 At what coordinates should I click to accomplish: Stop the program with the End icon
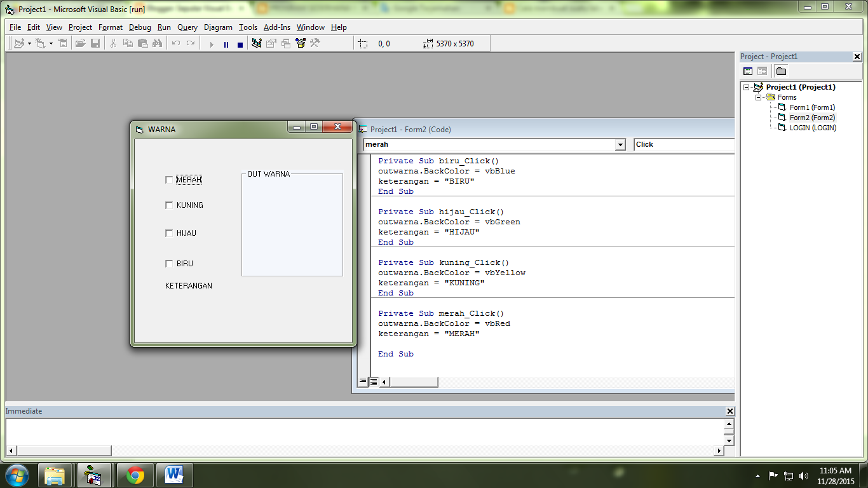point(240,44)
